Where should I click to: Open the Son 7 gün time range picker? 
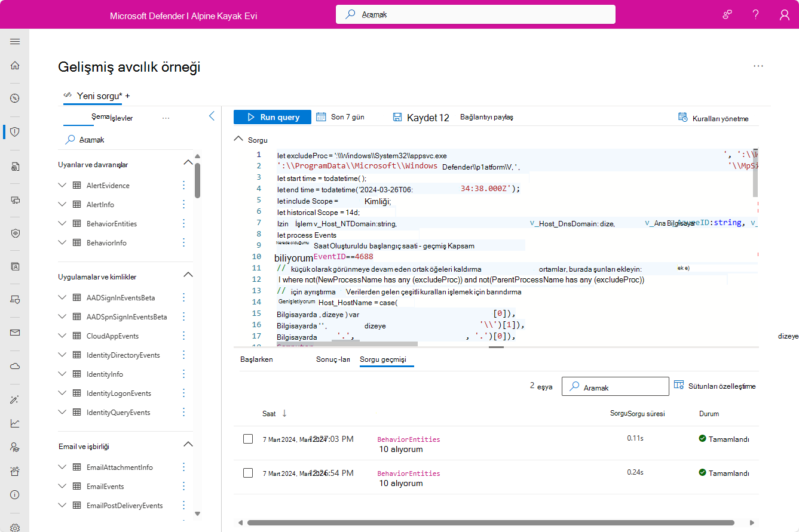pos(340,117)
